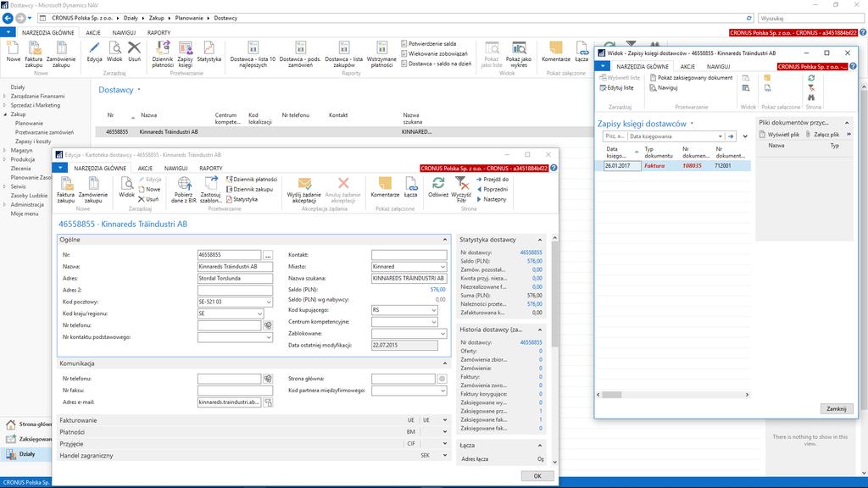Click Wyślij żądanie akceptacji icon
Image resolution: width=868 pixels, height=488 pixels.
point(304,191)
